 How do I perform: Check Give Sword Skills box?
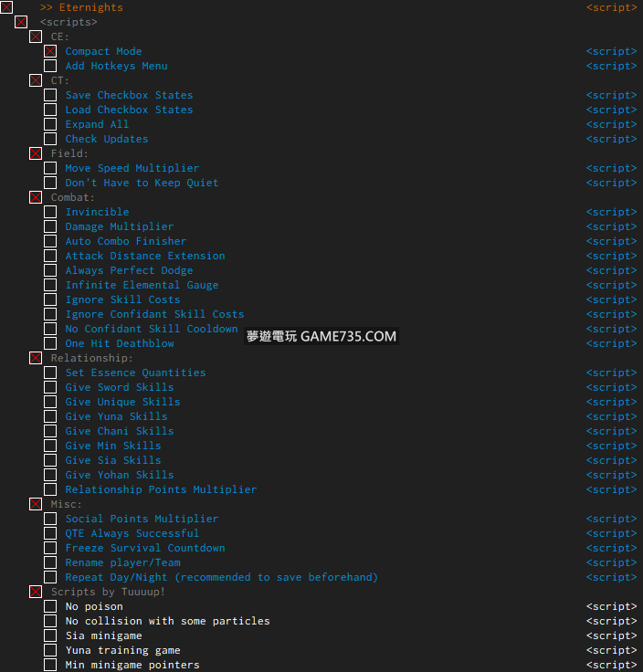50,387
